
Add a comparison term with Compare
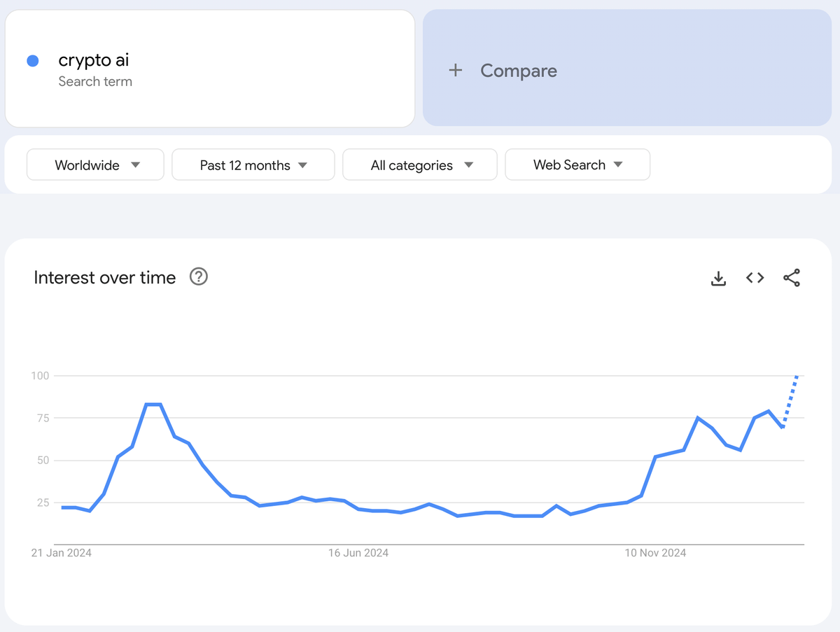(x=627, y=68)
